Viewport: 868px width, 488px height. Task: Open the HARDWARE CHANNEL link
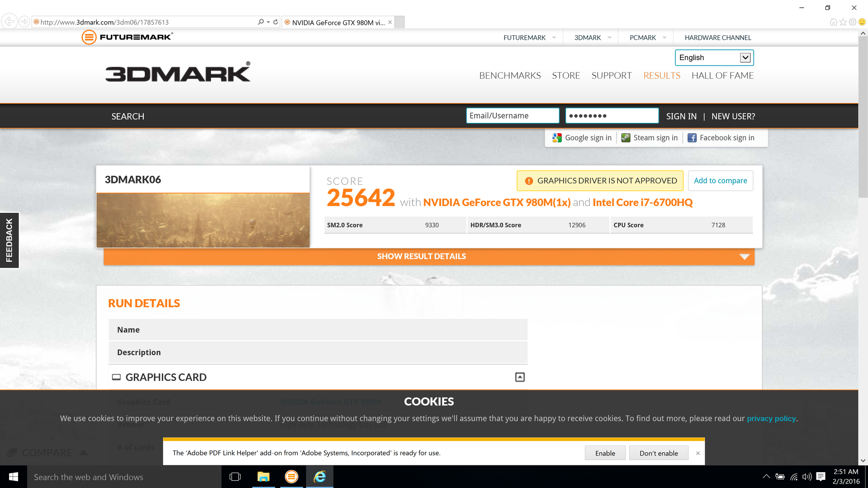pyautogui.click(x=717, y=38)
